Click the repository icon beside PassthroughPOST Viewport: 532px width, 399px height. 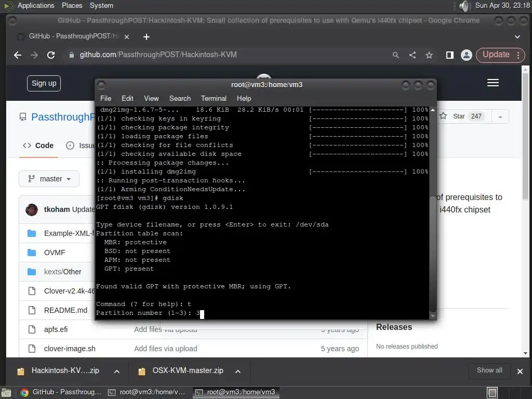coord(23,117)
